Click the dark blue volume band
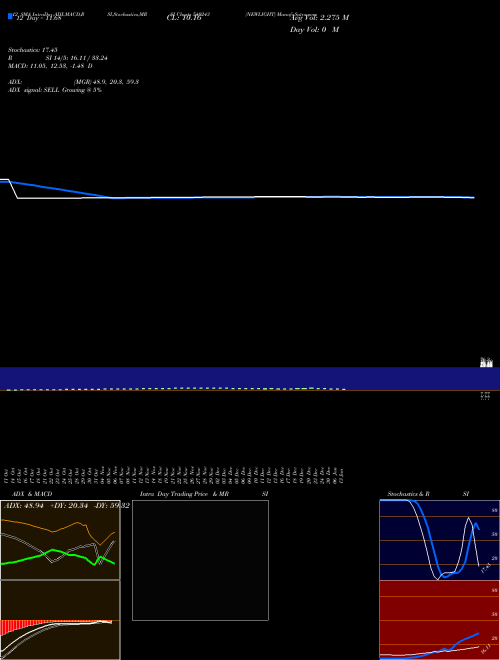The image size is (500, 660). click(x=250, y=378)
